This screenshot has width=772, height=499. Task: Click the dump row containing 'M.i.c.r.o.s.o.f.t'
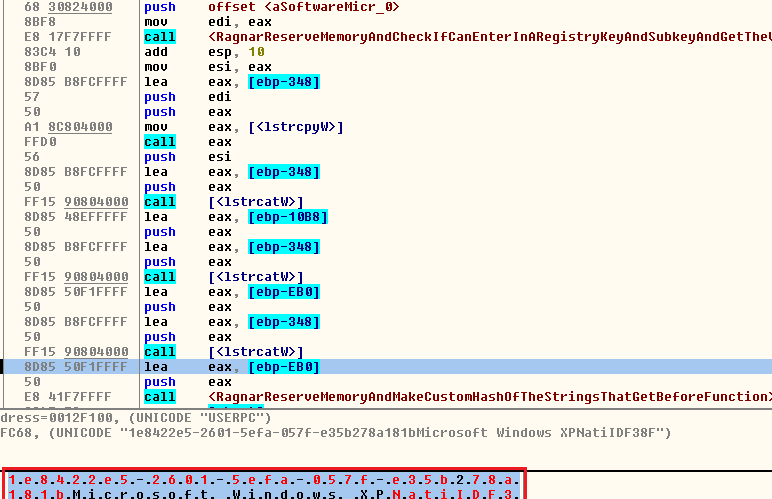(264, 493)
